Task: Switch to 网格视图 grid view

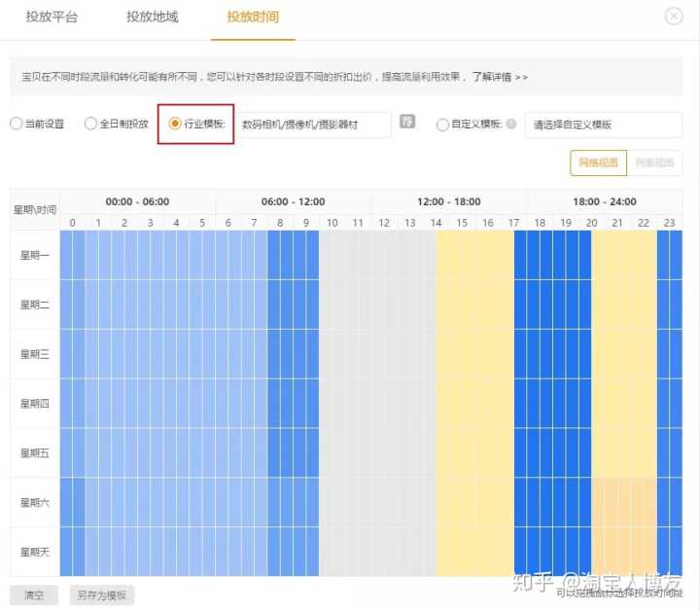Action: click(598, 163)
